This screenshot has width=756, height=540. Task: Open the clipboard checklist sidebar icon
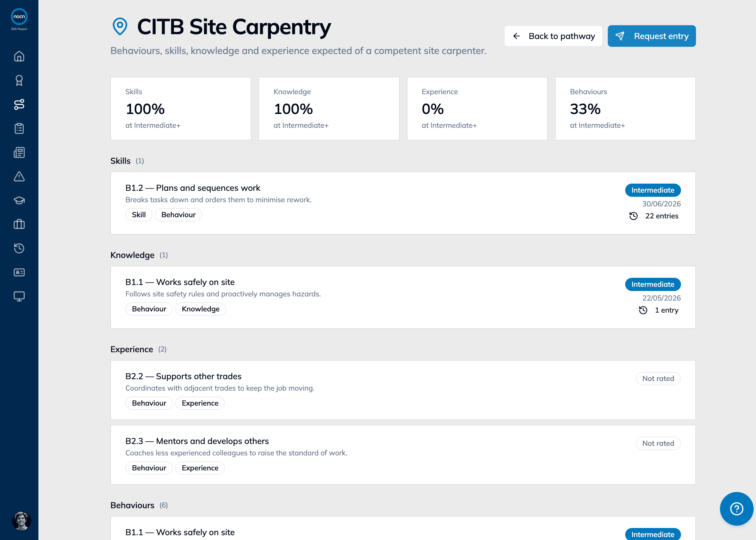click(x=19, y=128)
